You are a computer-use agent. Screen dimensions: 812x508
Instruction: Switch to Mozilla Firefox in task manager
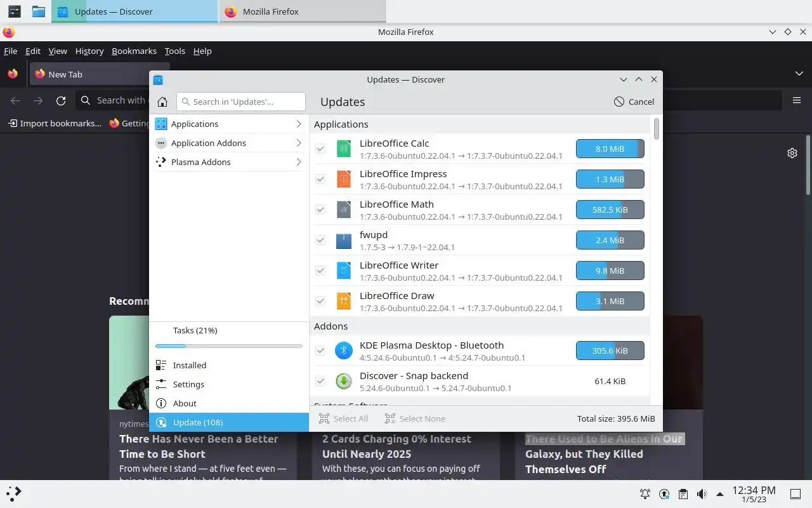(303, 11)
